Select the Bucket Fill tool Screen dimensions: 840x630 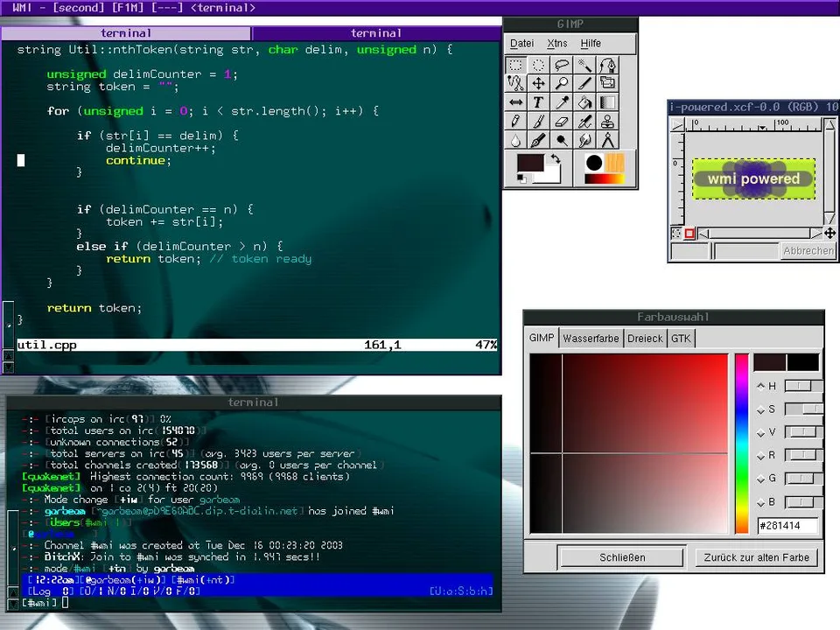click(584, 102)
